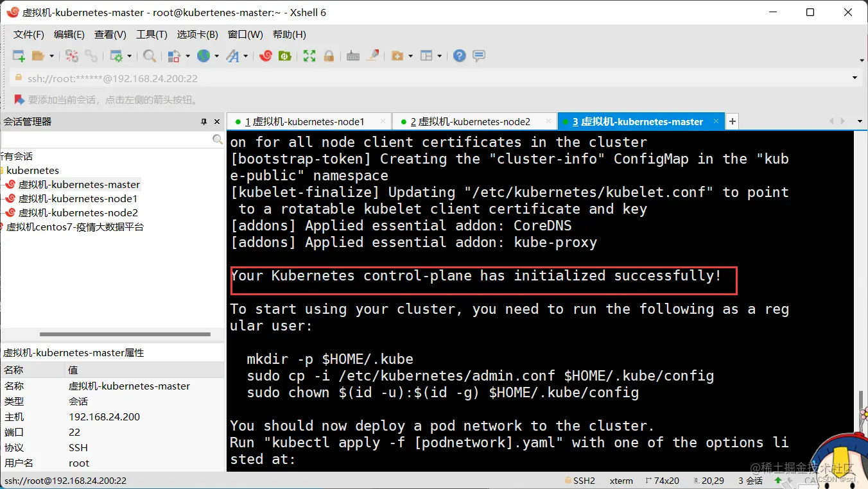Open the 工具(T) menu

(x=152, y=35)
